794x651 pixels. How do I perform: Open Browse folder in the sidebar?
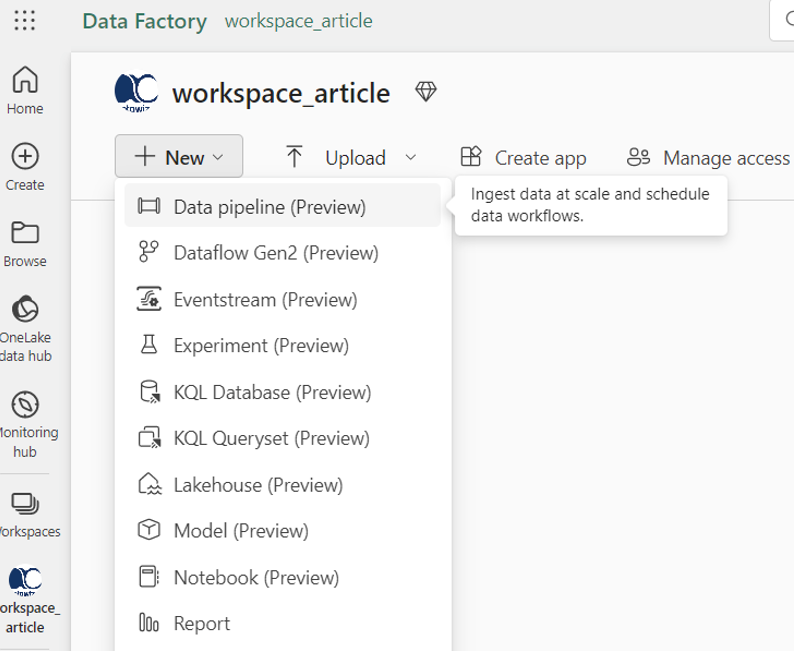[x=25, y=243]
